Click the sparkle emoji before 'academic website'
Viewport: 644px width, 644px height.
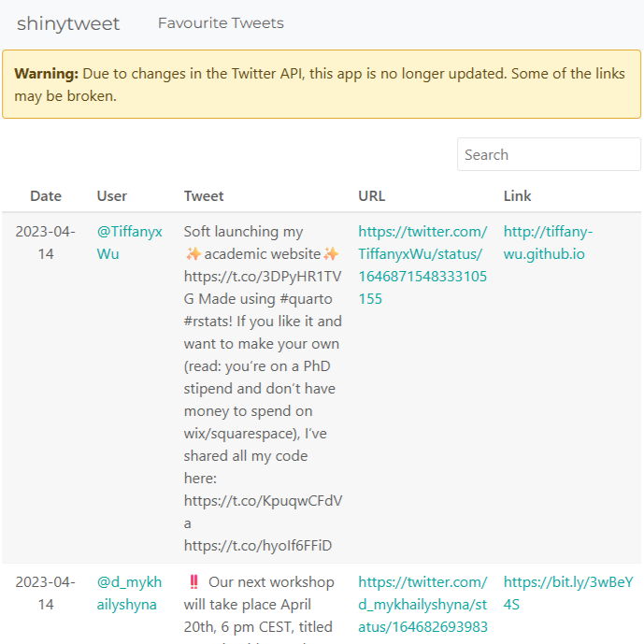(193, 254)
